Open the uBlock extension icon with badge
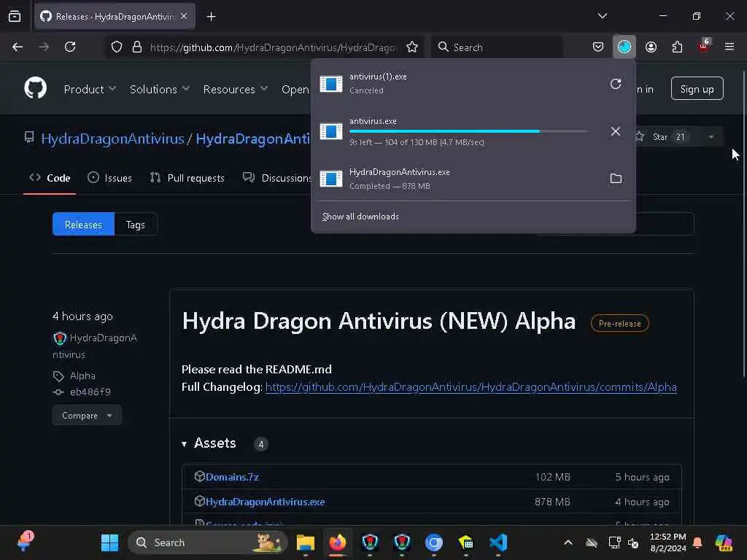The image size is (747, 560). (x=704, y=47)
